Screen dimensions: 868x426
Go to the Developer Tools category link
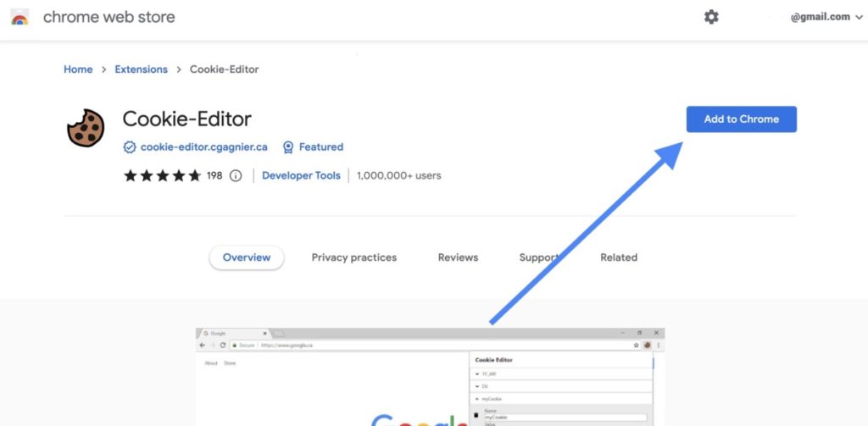coord(301,176)
